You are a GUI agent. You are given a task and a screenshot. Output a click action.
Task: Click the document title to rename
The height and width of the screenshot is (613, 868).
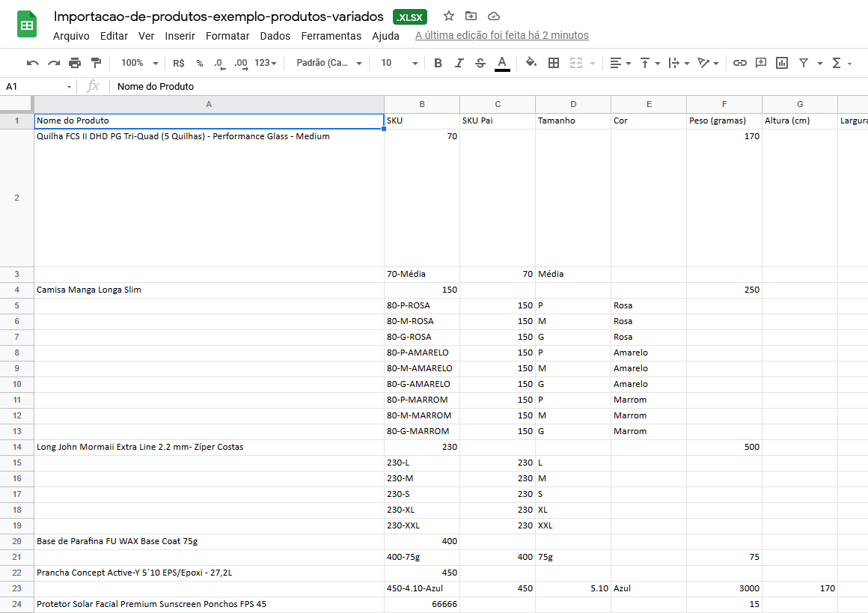218,16
